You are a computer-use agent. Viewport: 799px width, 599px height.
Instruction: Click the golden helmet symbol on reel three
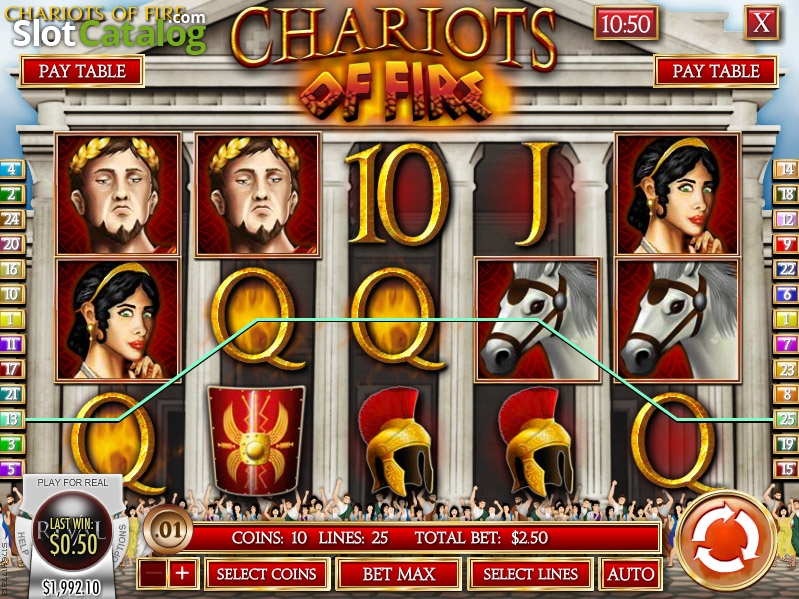tap(396, 441)
